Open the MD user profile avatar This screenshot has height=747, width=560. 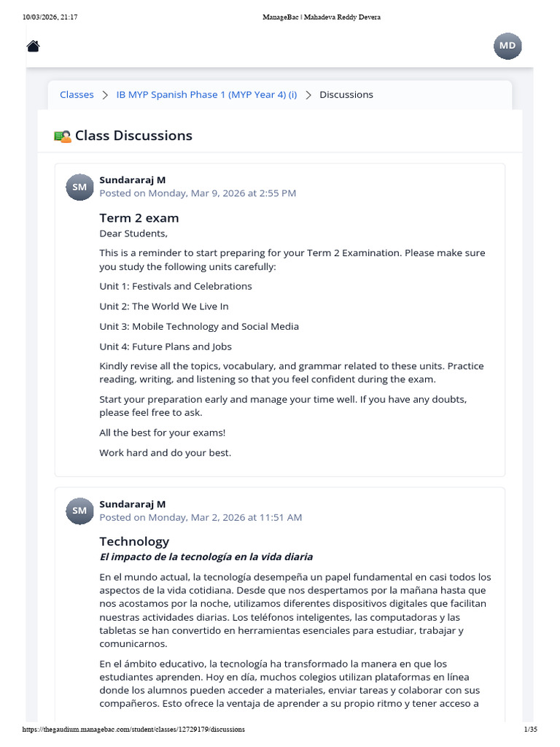507,46
